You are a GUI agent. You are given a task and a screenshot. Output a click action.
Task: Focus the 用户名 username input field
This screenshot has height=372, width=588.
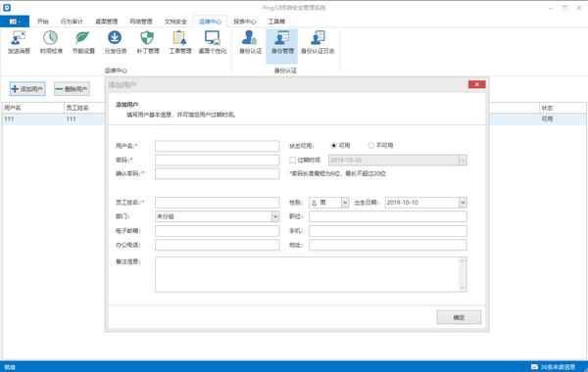coord(218,146)
